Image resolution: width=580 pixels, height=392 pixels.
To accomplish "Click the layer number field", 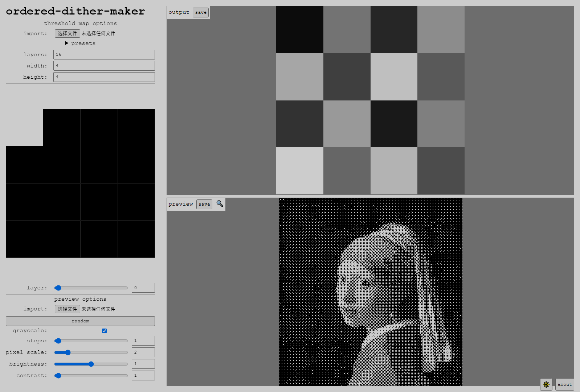I will tap(143, 288).
